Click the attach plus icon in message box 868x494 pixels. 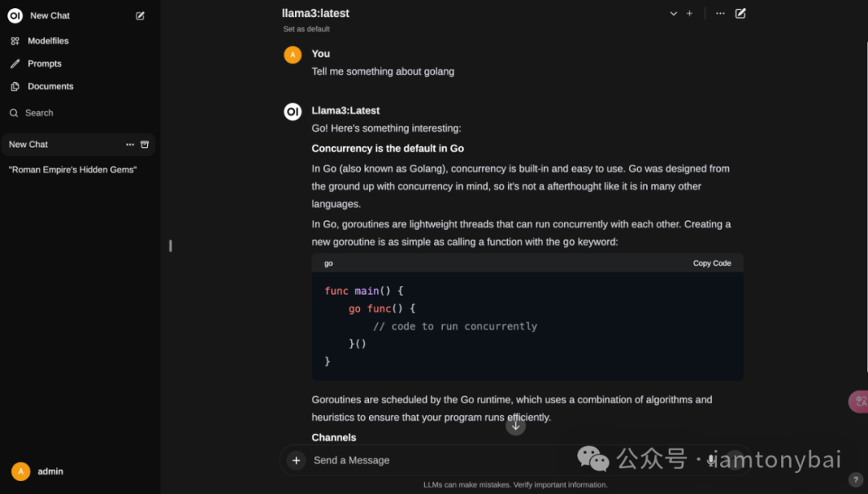coord(297,460)
